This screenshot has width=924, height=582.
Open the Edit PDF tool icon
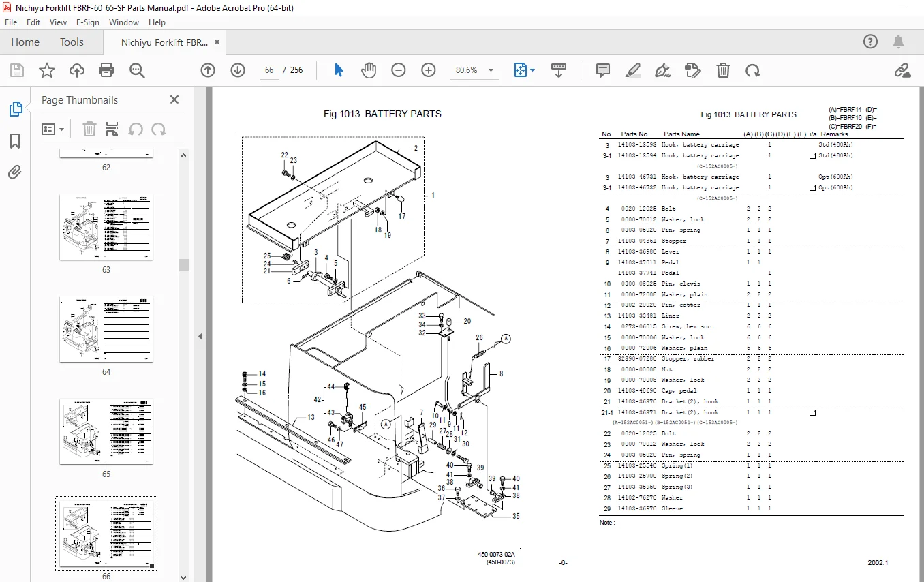point(693,70)
